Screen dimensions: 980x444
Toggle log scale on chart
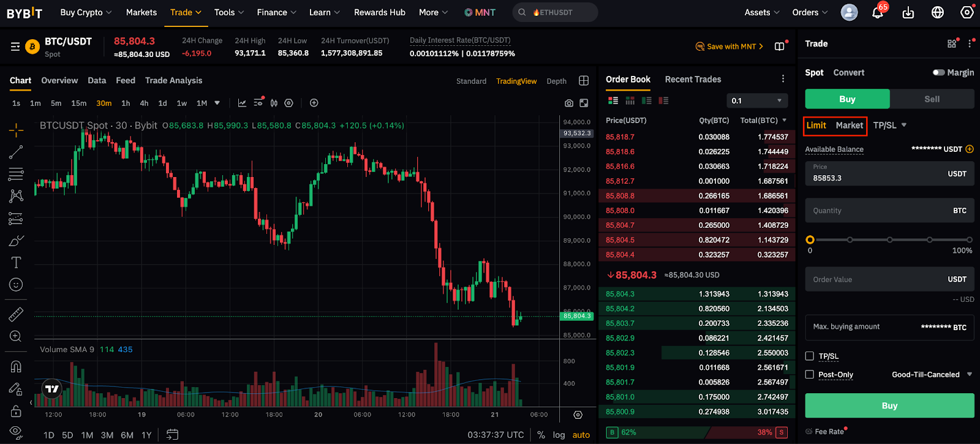point(559,435)
